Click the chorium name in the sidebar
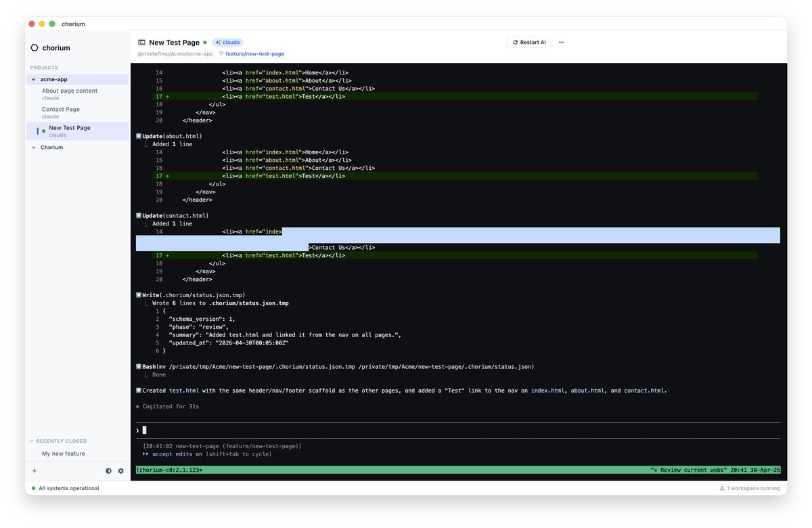 pos(56,48)
